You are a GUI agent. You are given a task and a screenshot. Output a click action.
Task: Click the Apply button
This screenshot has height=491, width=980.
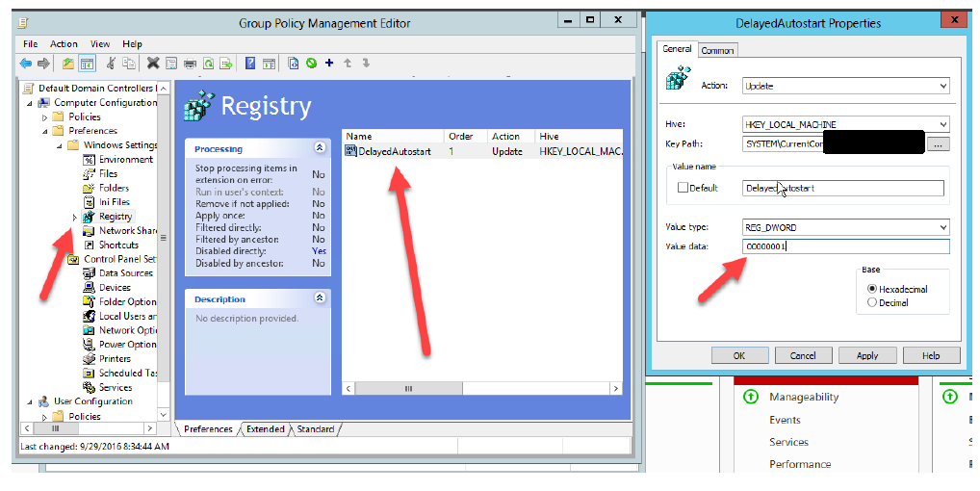(867, 355)
